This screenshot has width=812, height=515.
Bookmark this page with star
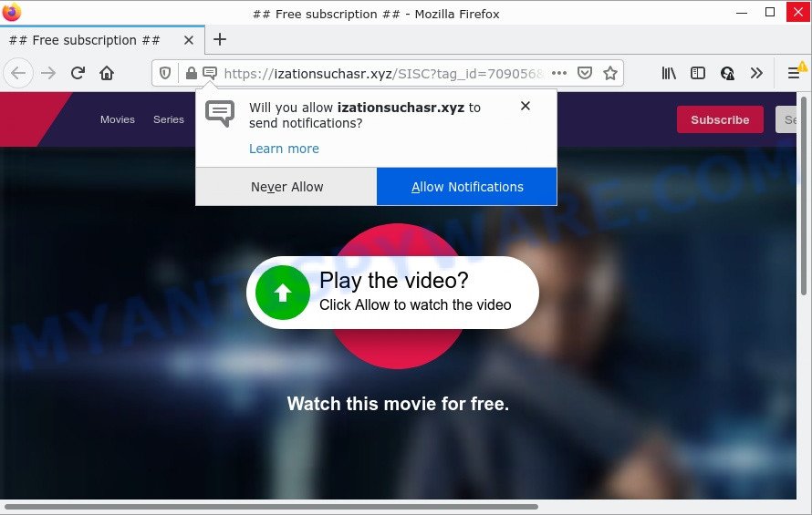click(610, 73)
